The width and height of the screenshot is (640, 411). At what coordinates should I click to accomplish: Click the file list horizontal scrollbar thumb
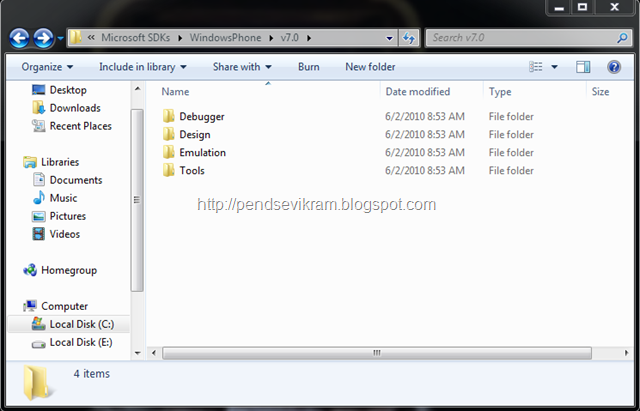pyautogui.click(x=377, y=353)
